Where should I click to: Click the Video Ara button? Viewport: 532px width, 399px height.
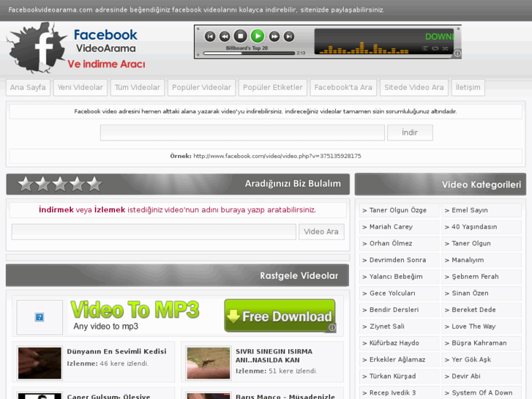[x=321, y=231]
